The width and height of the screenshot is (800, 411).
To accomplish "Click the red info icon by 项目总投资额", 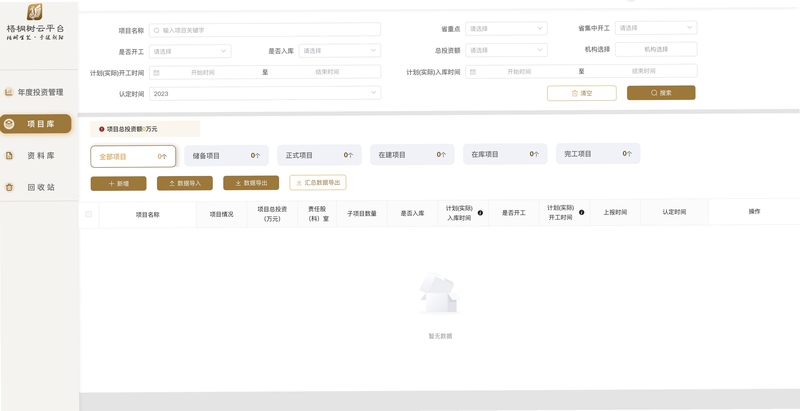I will click(102, 129).
